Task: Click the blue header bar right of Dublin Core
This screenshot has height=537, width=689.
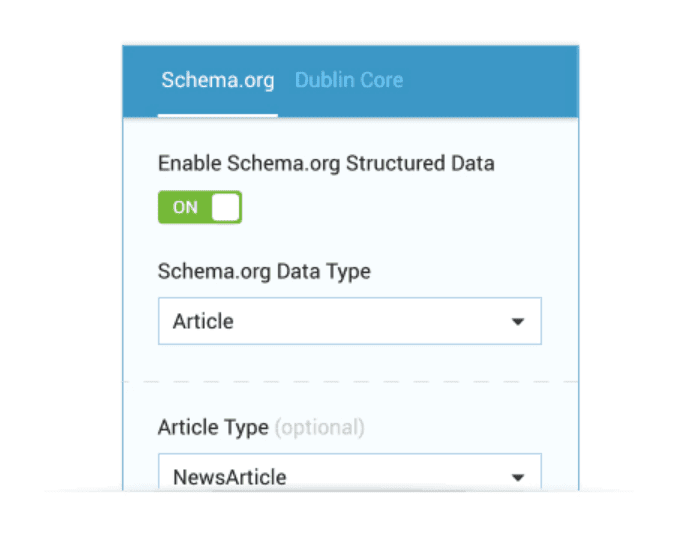Action: [490, 81]
